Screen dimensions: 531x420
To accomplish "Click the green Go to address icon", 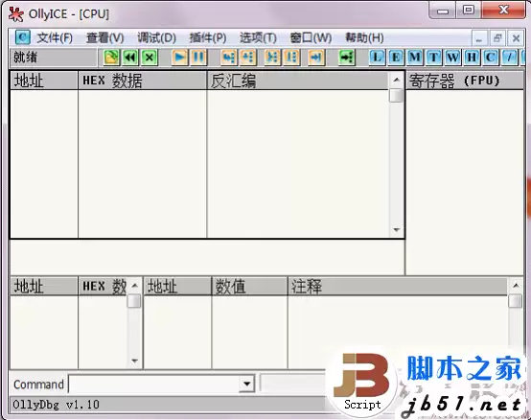I will (x=347, y=58).
